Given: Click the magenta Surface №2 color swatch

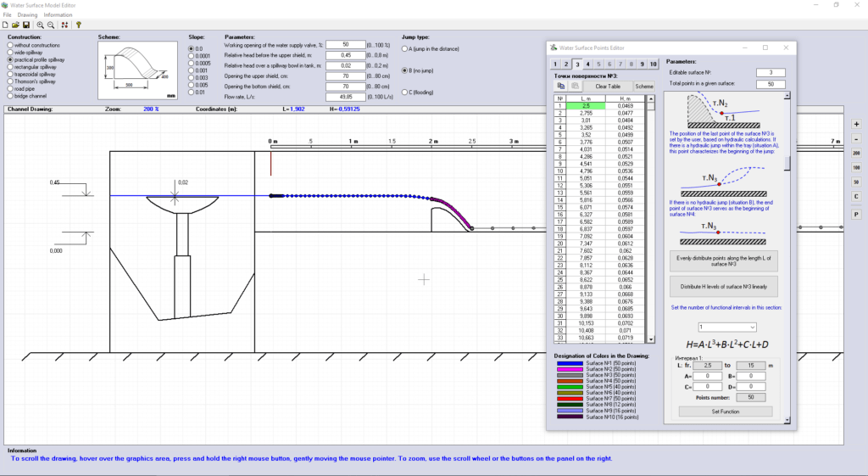Looking at the screenshot, I should 570,368.
